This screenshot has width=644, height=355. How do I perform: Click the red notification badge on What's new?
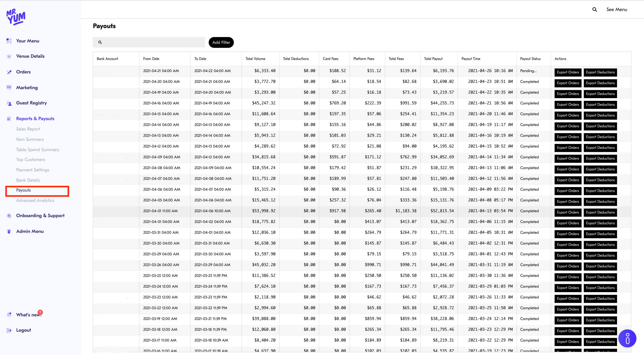(40, 312)
